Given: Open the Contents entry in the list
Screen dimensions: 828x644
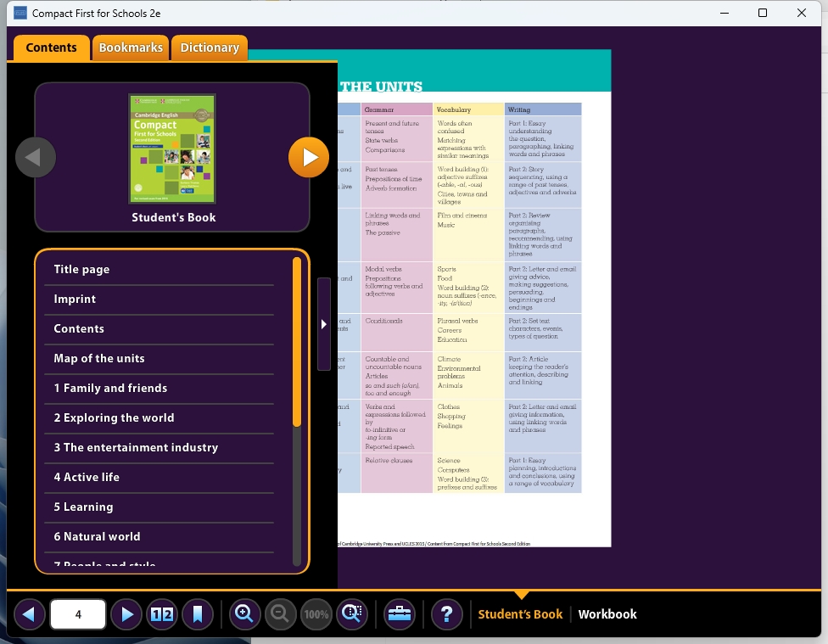Looking at the screenshot, I should click(159, 328).
